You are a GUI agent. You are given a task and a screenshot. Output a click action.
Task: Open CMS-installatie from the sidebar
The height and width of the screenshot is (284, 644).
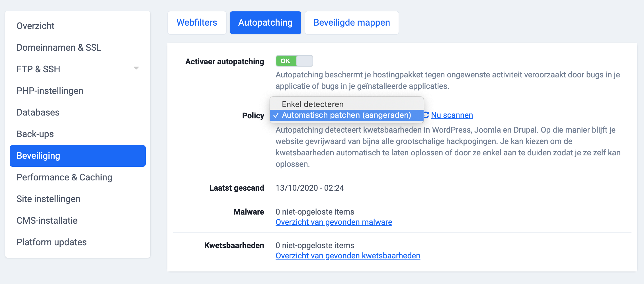47,220
